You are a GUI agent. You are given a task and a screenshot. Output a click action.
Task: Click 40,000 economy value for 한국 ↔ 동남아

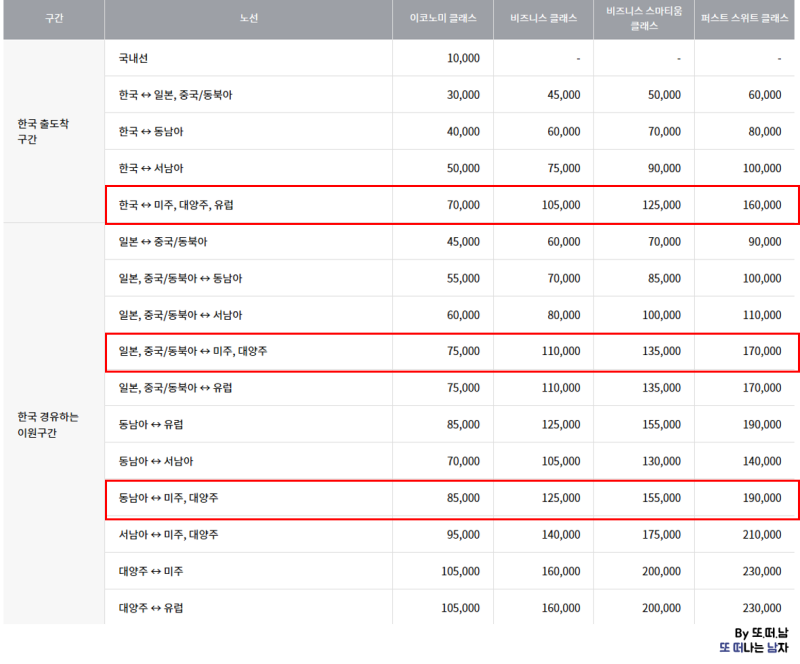click(463, 132)
